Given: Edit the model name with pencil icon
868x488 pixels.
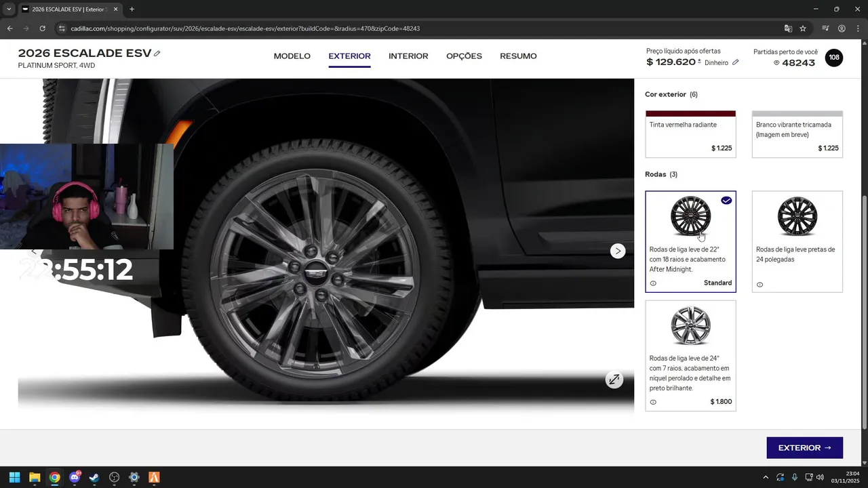Looking at the screenshot, I should 157,54.
